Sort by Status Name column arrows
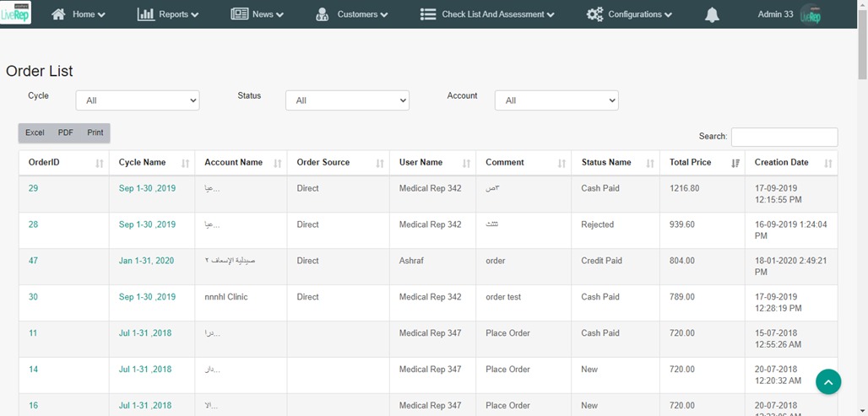 coord(650,163)
